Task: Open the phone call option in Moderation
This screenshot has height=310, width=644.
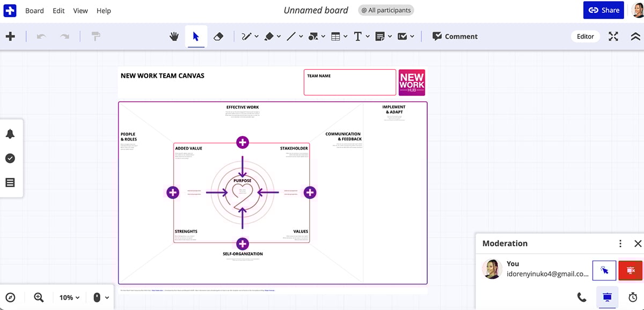Action: (581, 297)
